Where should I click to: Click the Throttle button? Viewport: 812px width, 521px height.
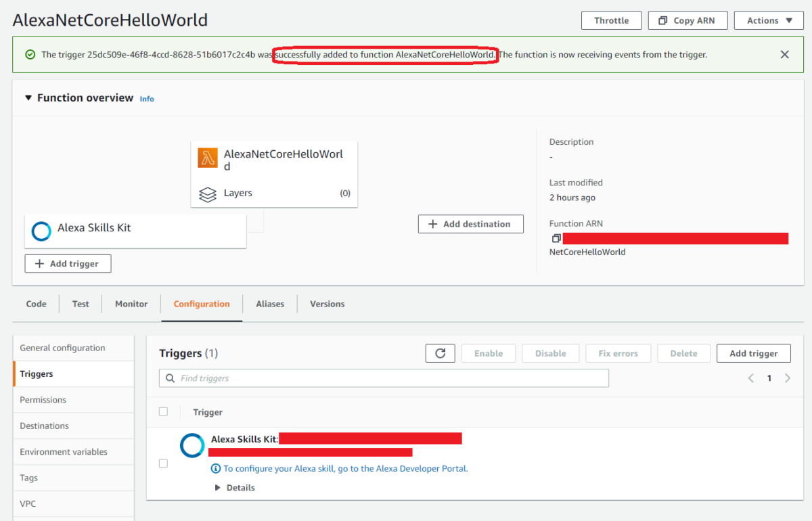point(611,20)
